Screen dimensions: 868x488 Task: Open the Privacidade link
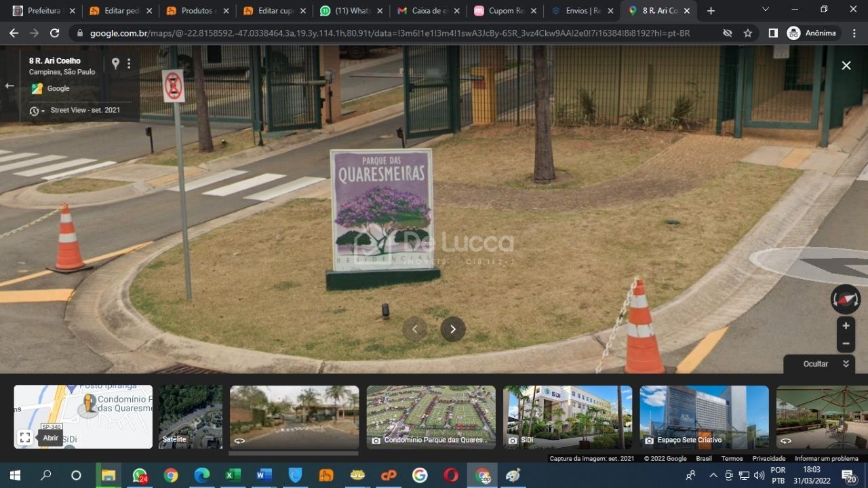[x=768, y=459]
